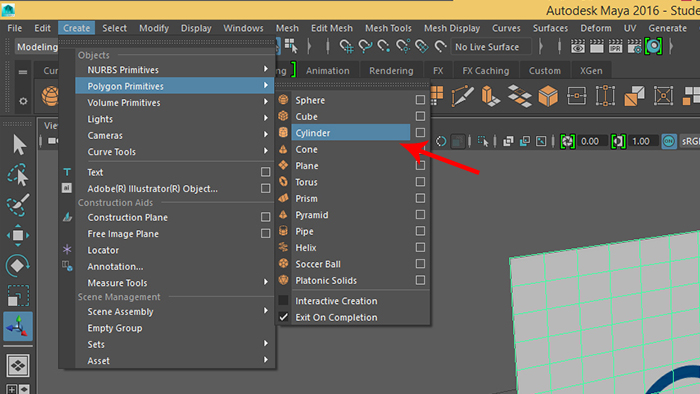Click the snap to curves icon
The width and height of the screenshot is (700, 394).
365,46
